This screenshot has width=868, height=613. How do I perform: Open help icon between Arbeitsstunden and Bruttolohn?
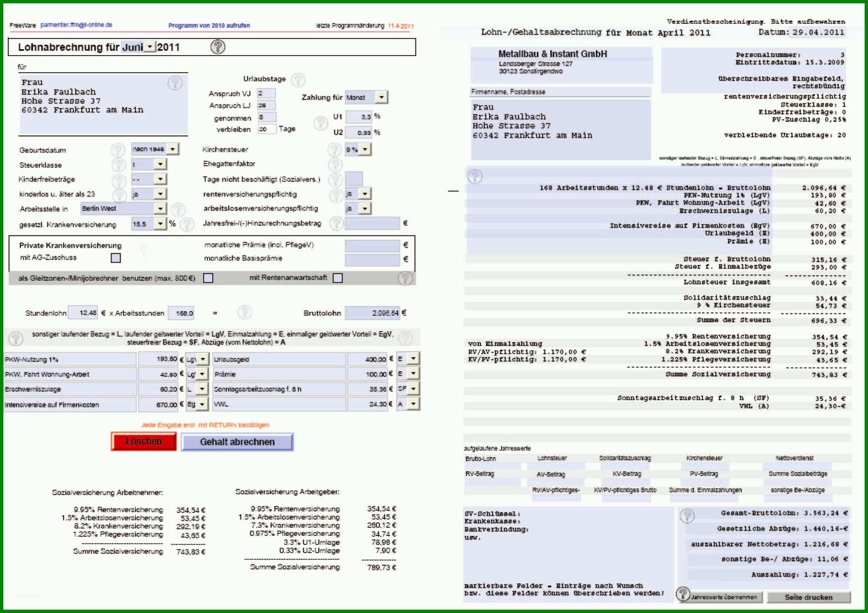click(245, 312)
